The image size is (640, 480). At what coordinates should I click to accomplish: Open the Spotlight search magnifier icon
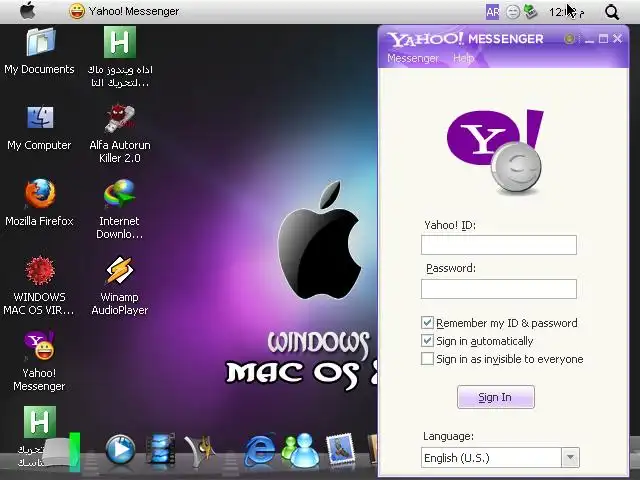pyautogui.click(x=612, y=12)
